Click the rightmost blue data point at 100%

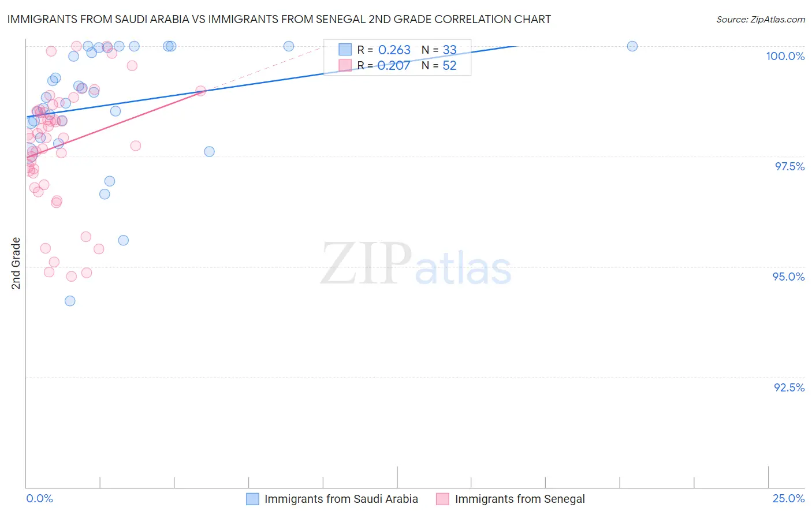(632, 46)
